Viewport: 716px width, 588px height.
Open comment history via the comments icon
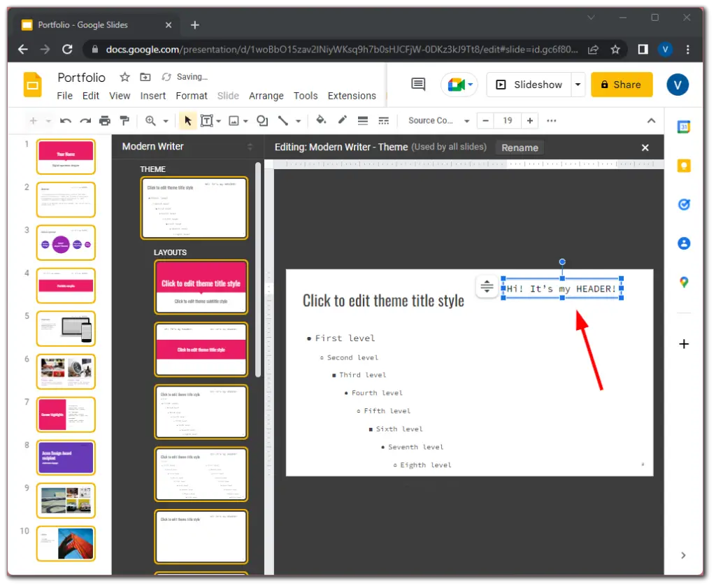417,84
